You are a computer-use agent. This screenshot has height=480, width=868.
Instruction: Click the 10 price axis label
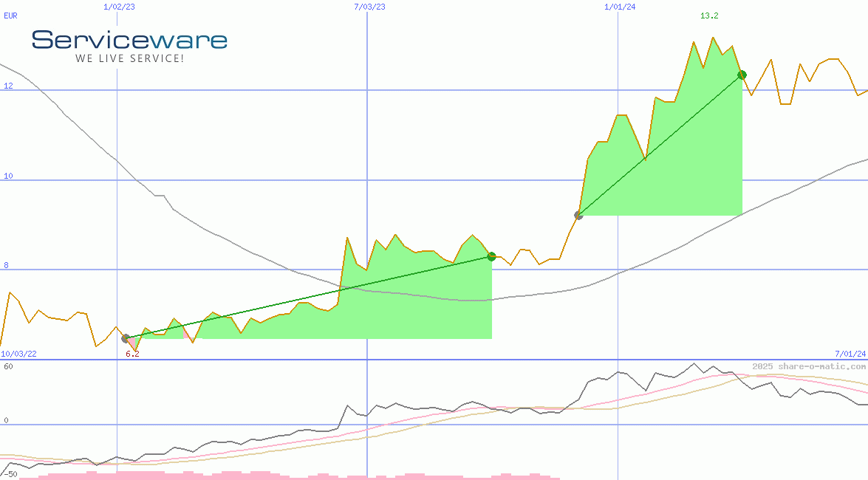click(8, 176)
